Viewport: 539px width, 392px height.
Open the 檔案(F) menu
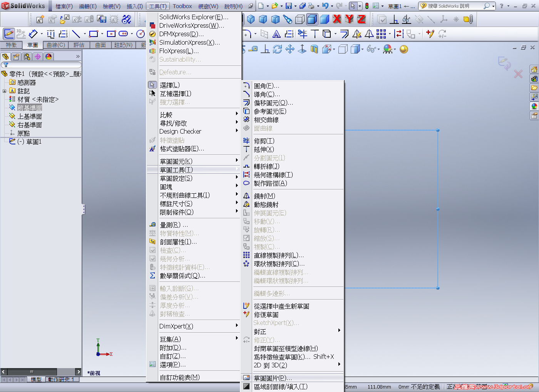[x=64, y=6]
